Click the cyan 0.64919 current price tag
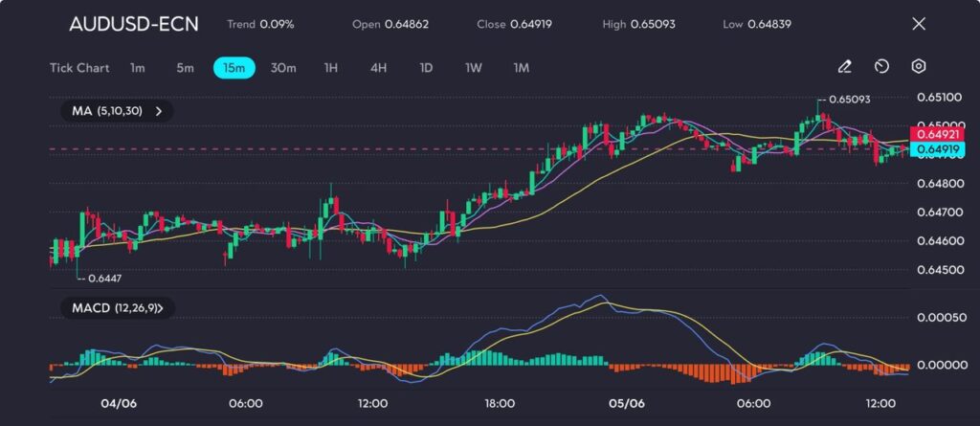 coord(938,149)
